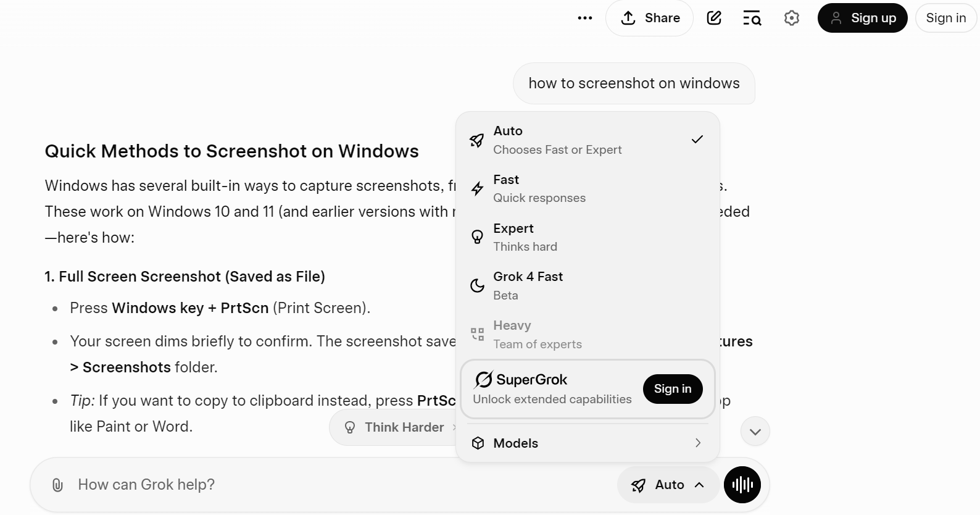980x515 pixels.
Task: Select the Expert thinks hard mode
Action: pyautogui.click(x=588, y=237)
